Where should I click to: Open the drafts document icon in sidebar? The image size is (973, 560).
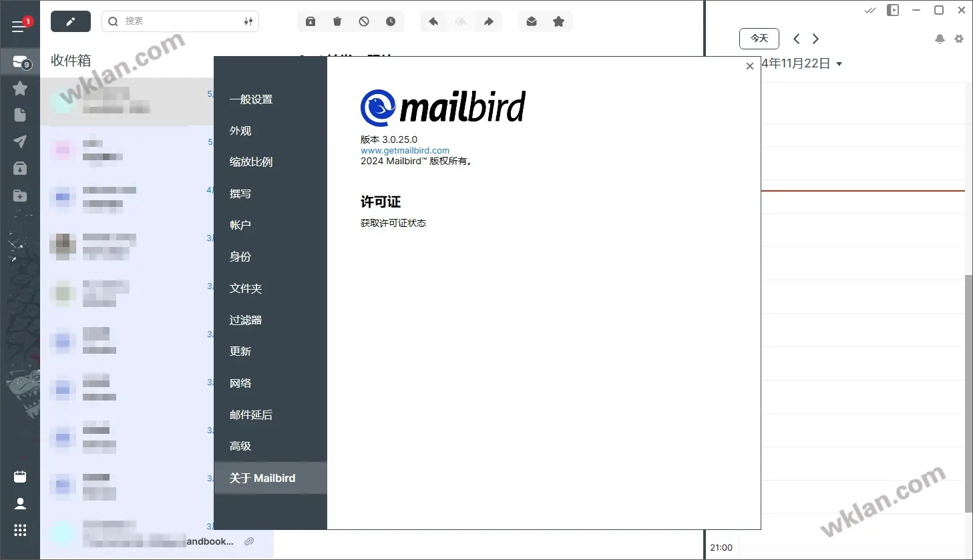click(20, 115)
